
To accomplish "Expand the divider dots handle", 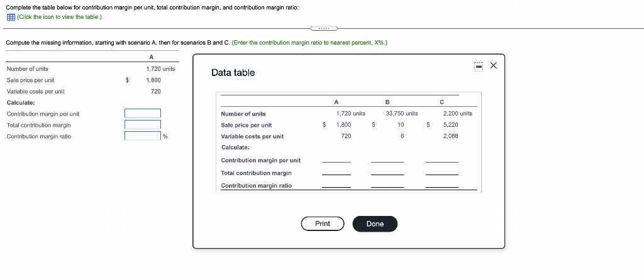I will click(x=324, y=28).
